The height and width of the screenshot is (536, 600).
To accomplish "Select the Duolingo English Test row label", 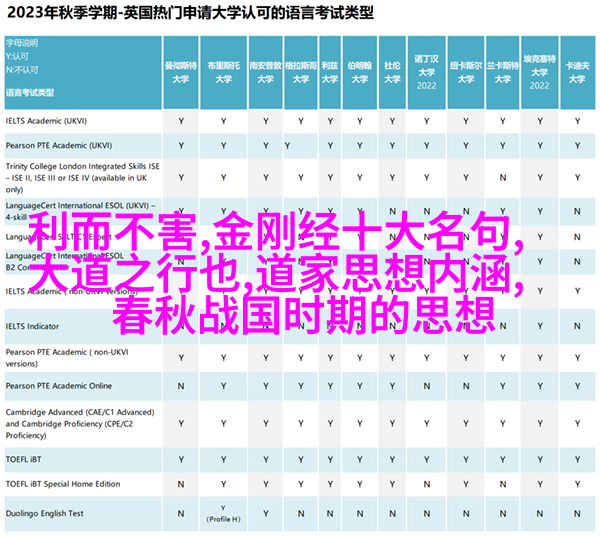I will click(x=44, y=513).
